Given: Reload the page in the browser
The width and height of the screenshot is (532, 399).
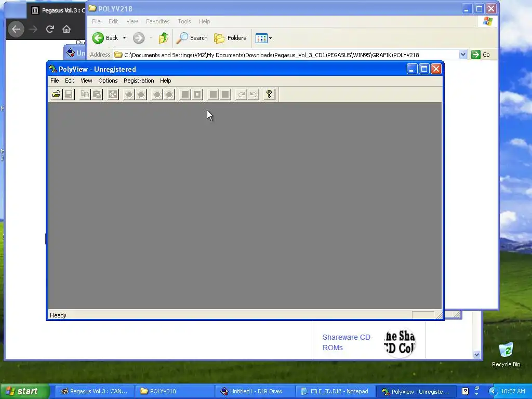Looking at the screenshot, I should point(50,29).
